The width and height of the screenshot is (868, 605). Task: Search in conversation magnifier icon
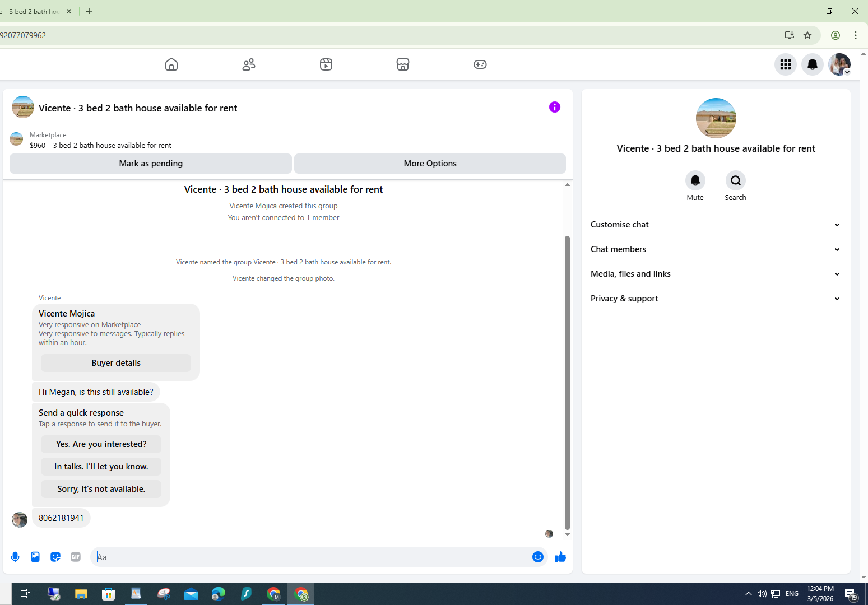736,180
